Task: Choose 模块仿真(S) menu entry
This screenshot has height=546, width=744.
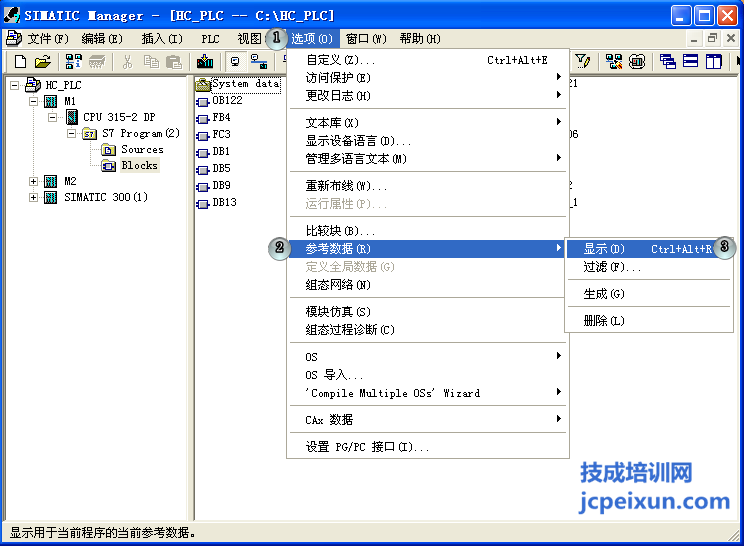Action: 428,312
